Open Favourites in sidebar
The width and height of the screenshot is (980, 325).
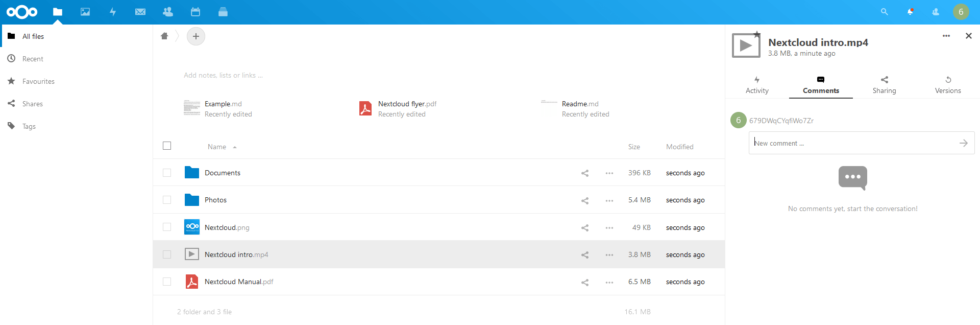pos(77,81)
